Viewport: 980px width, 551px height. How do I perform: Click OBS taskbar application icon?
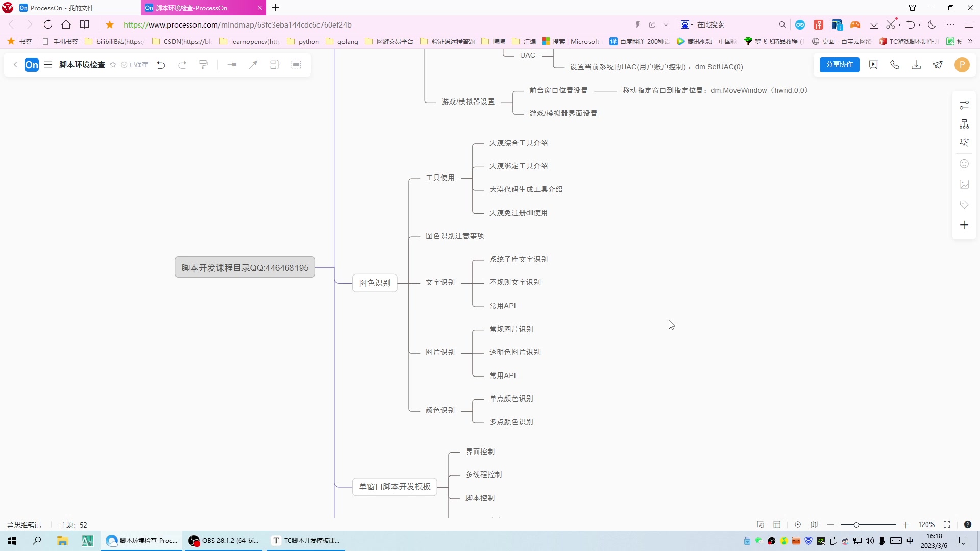click(x=194, y=540)
